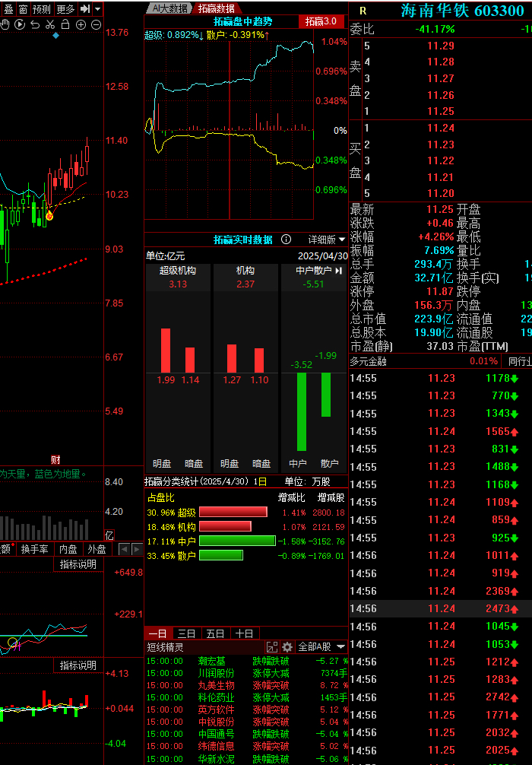
Task: Click the 潮宏基 alert row
Action: [247, 661]
